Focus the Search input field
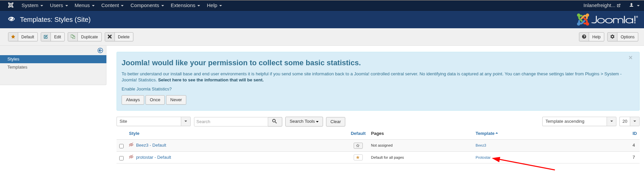 click(x=231, y=122)
